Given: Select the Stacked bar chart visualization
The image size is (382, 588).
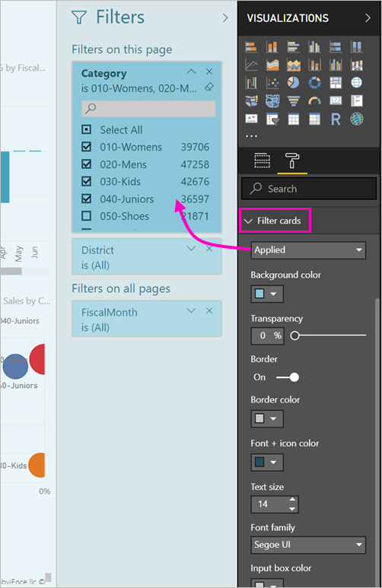Looking at the screenshot, I should coord(251,47).
